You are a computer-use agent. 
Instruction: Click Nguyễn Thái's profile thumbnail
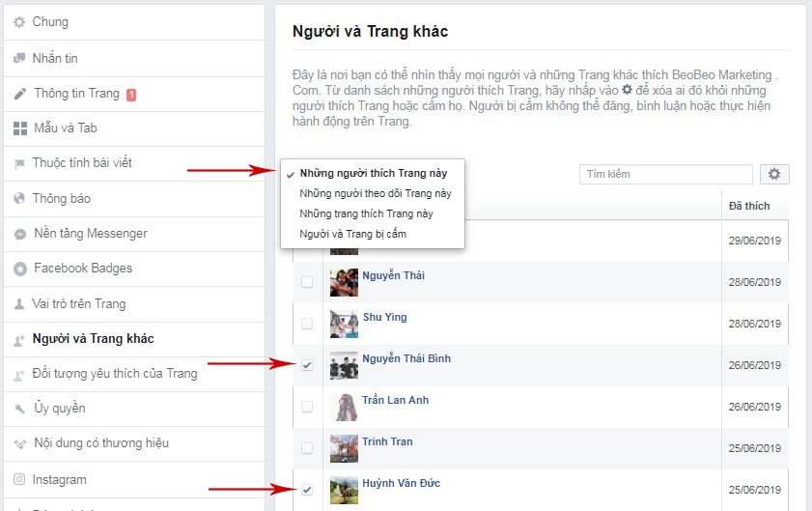pos(344,282)
